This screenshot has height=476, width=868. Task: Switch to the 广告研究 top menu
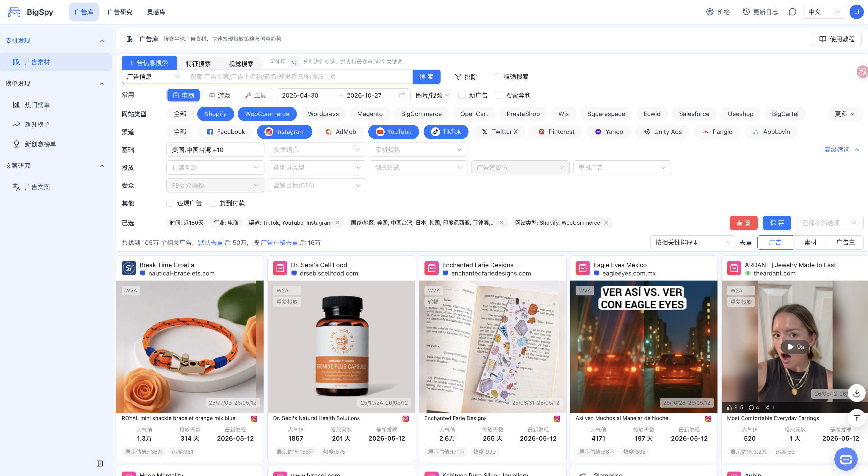(120, 12)
